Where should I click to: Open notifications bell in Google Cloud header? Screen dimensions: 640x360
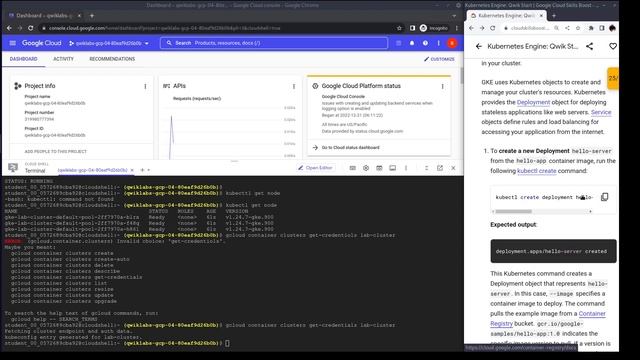tap(412, 43)
